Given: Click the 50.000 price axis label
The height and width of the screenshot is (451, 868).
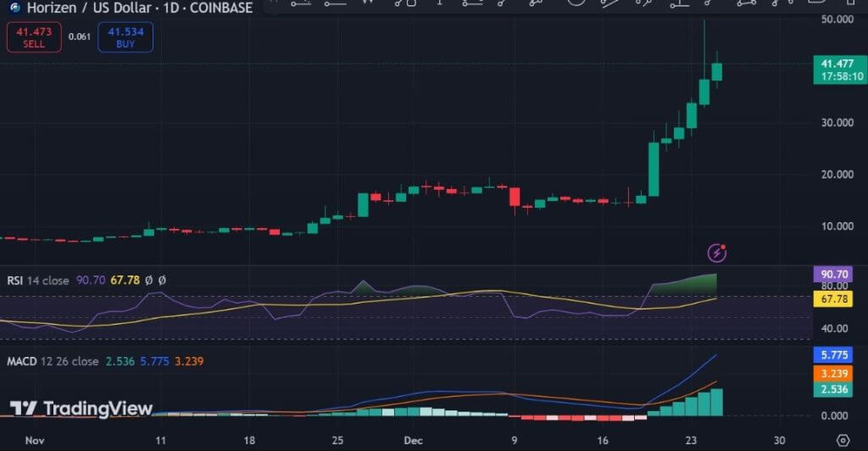Looking at the screenshot, I should point(837,19).
